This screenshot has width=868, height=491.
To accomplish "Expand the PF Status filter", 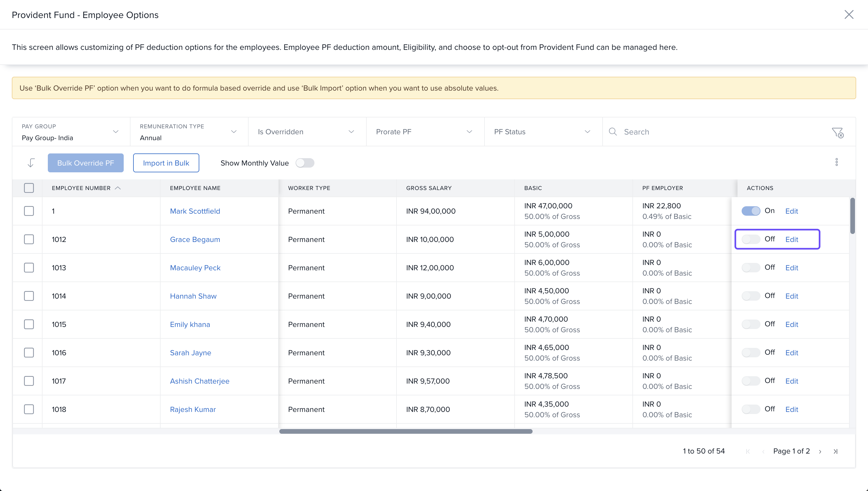I will click(543, 132).
